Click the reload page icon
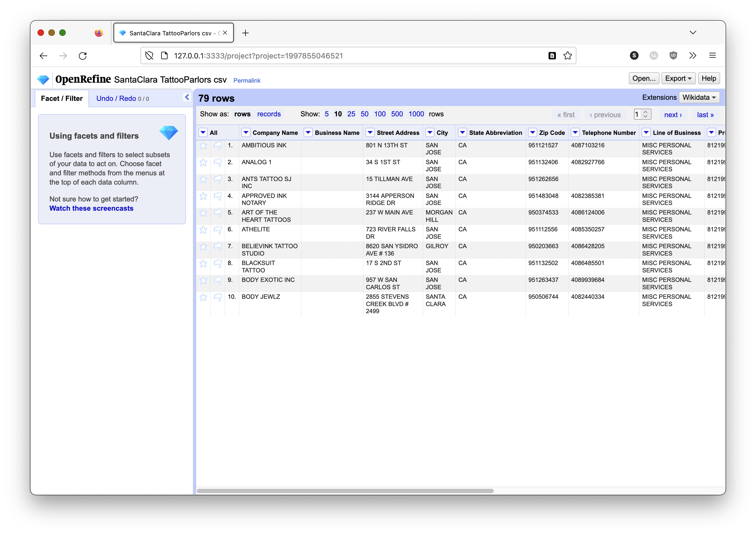 pyautogui.click(x=83, y=56)
